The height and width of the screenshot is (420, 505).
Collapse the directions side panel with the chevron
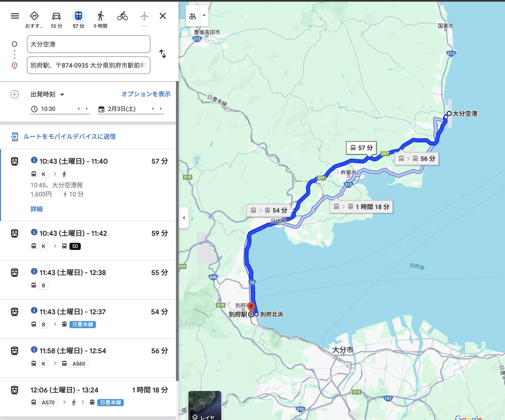coord(184,217)
